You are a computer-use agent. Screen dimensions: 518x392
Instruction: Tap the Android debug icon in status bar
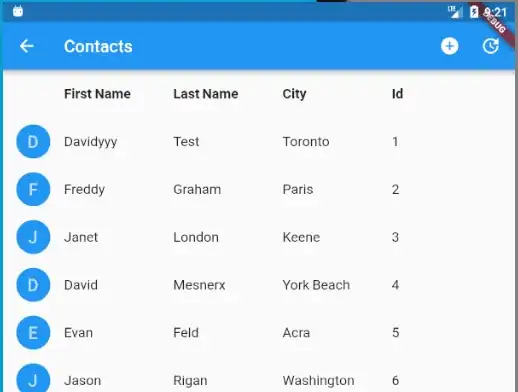pyautogui.click(x=18, y=12)
